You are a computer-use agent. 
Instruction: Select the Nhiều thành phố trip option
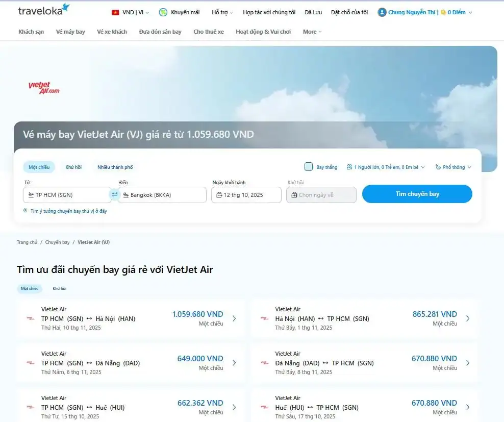click(x=115, y=167)
